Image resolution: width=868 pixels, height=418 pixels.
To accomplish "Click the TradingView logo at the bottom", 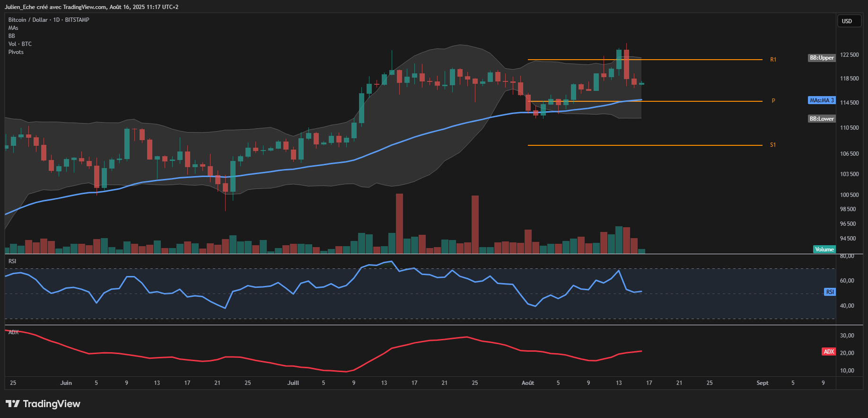I will pos(43,404).
